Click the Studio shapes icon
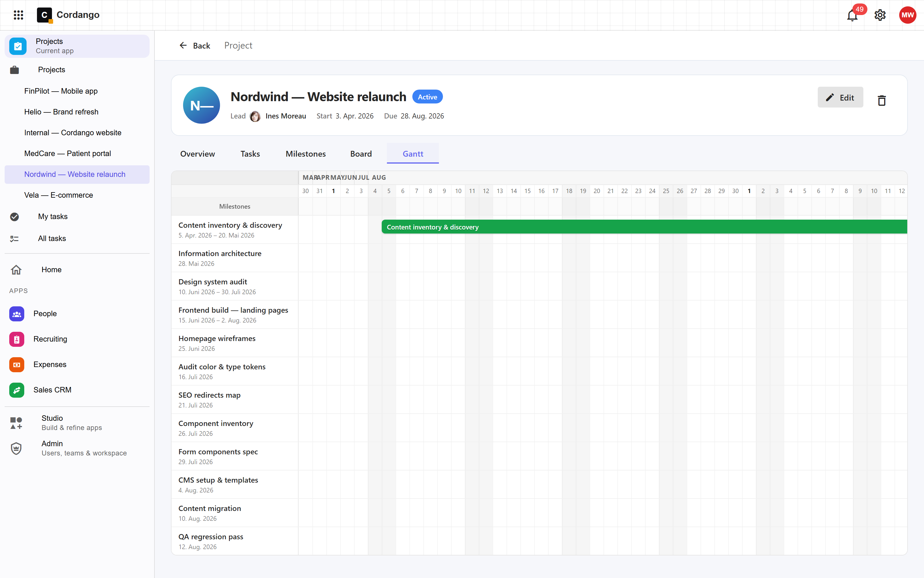The width and height of the screenshot is (924, 578). pos(16,423)
